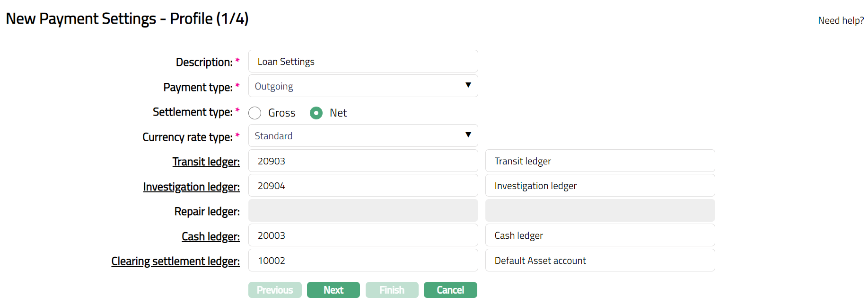The height and width of the screenshot is (307, 868).
Task: Click the greyed-out Finish button
Action: click(392, 290)
